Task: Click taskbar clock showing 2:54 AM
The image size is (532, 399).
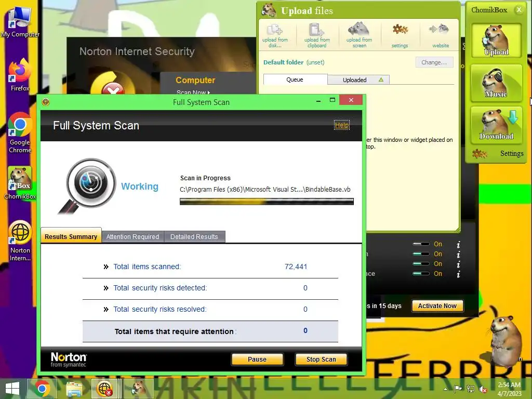Action: pos(509,389)
